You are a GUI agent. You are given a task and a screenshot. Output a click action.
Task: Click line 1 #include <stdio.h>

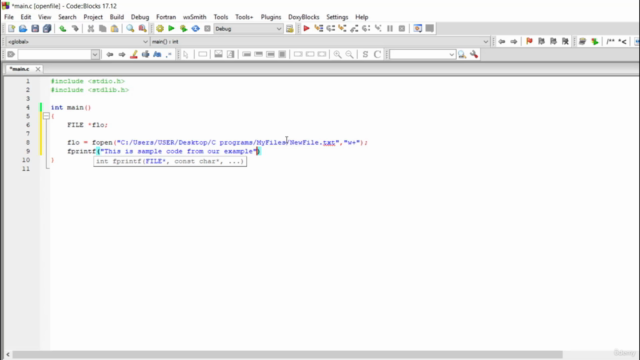point(88,81)
